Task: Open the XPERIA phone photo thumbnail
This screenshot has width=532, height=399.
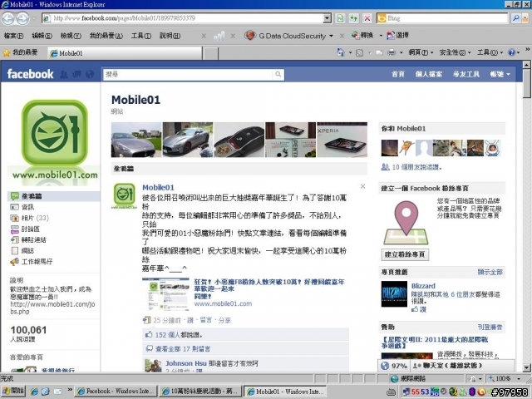Action: (342, 140)
